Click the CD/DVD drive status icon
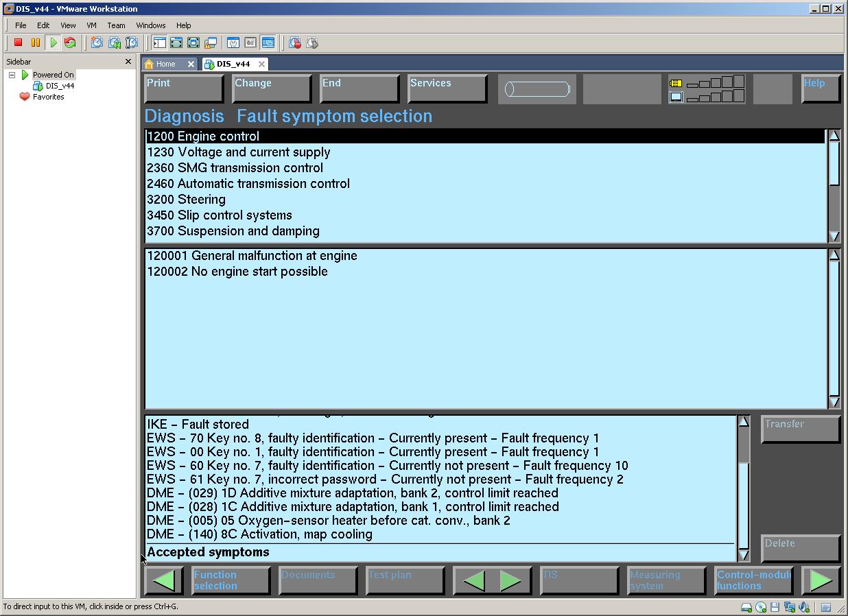 (761, 607)
